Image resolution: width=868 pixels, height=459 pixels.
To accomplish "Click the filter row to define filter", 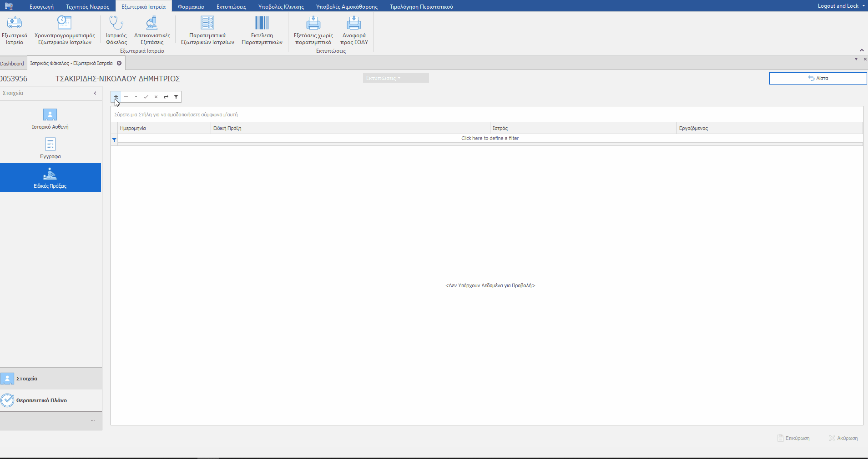I will (x=490, y=138).
